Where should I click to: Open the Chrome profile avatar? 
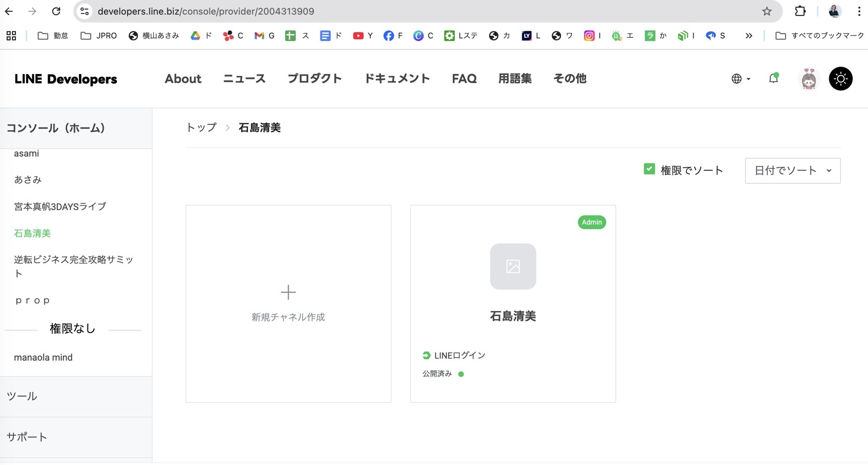click(834, 11)
